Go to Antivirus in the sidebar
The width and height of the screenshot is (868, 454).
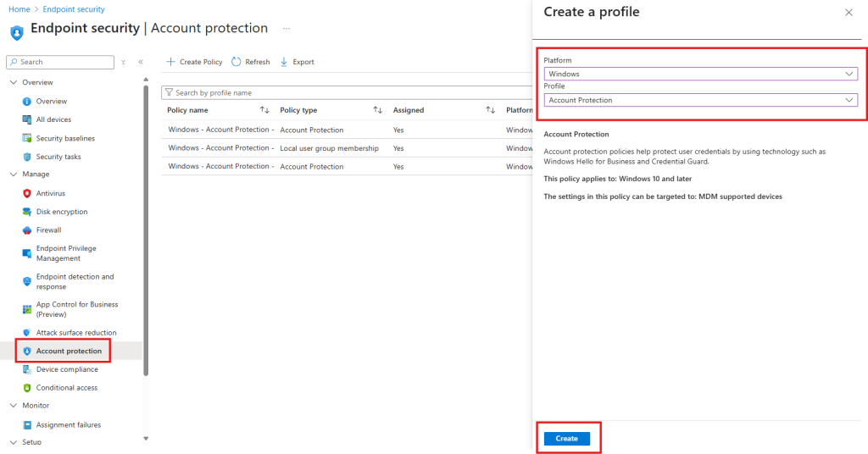50,193
